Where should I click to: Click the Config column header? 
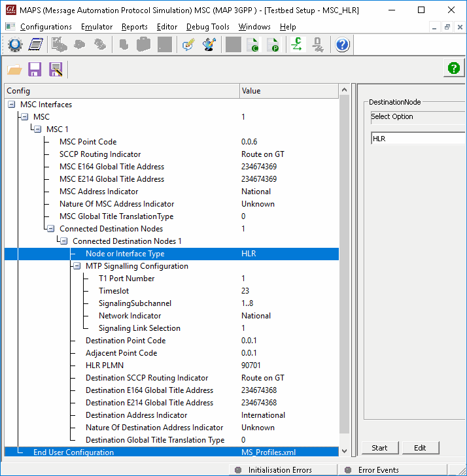(122, 91)
